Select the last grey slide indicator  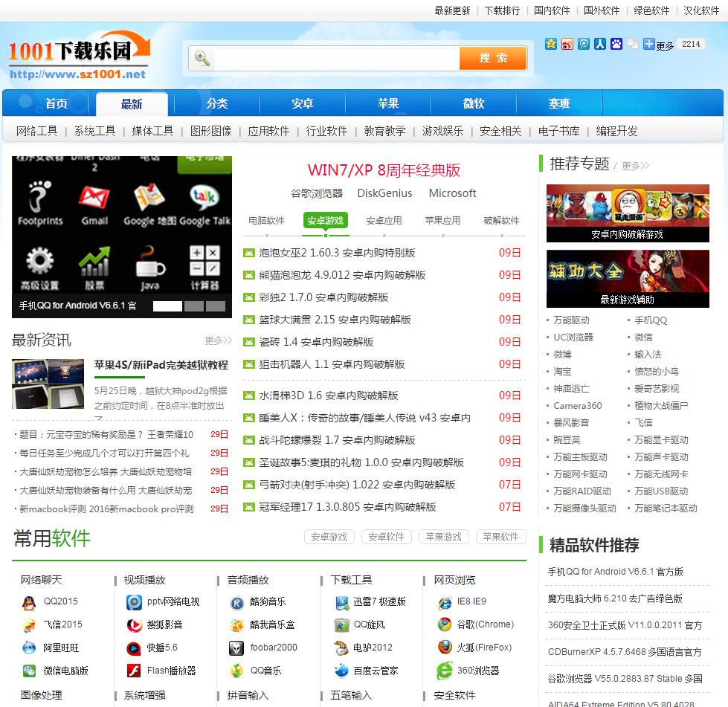[x=216, y=306]
